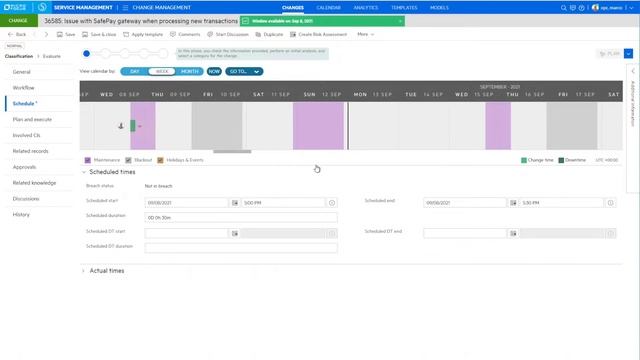Screen dimensions: 640x360
Task: Click the Save icon
Action: [x=60, y=35]
